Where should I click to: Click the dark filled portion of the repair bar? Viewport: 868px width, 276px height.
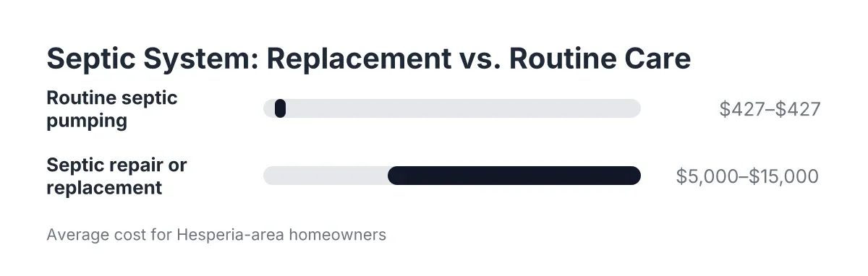point(514,176)
